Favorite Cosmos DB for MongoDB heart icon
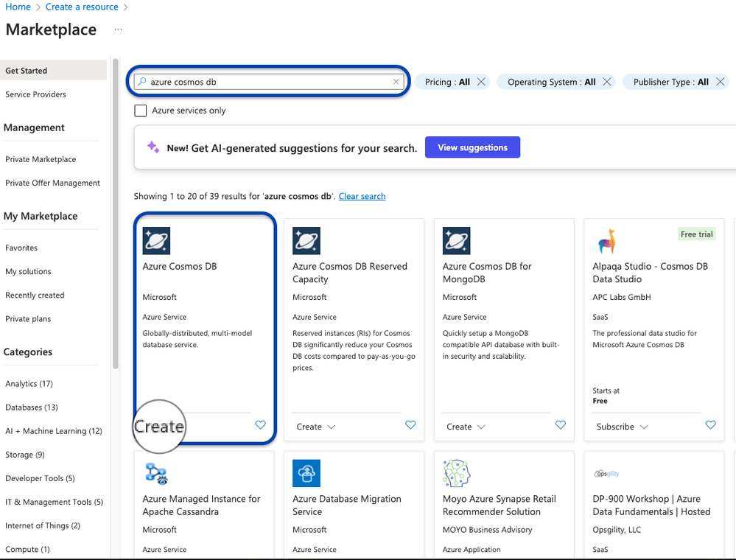The image size is (736, 560). [x=561, y=425]
